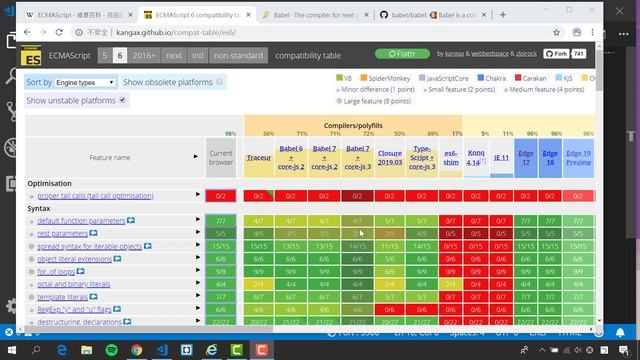Open kangax author link
Viewport: 640px width, 360px height.
pyautogui.click(x=454, y=53)
